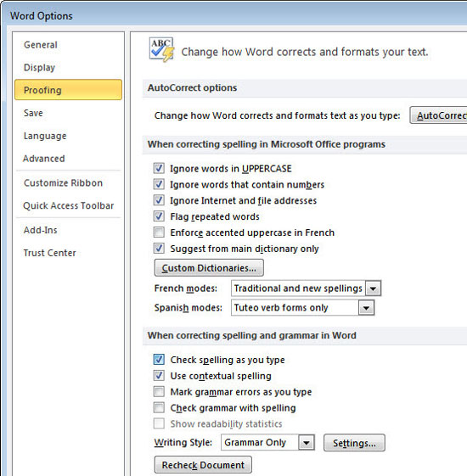Select the Proofing category

(68, 90)
